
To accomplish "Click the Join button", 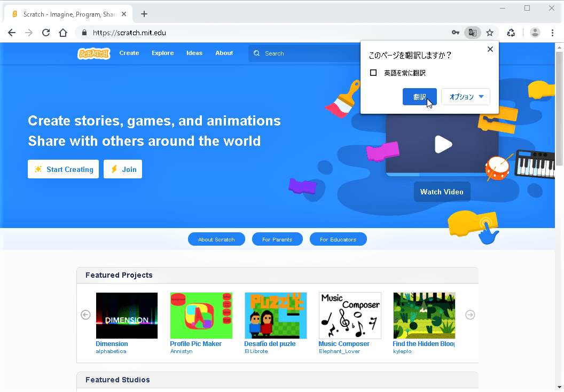I will [123, 169].
